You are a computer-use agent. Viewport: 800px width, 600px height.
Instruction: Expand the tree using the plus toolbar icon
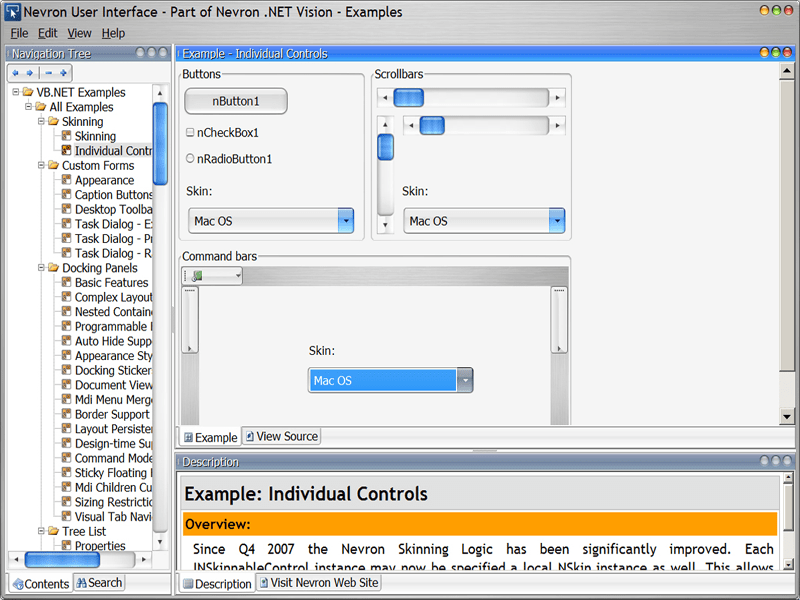63,72
